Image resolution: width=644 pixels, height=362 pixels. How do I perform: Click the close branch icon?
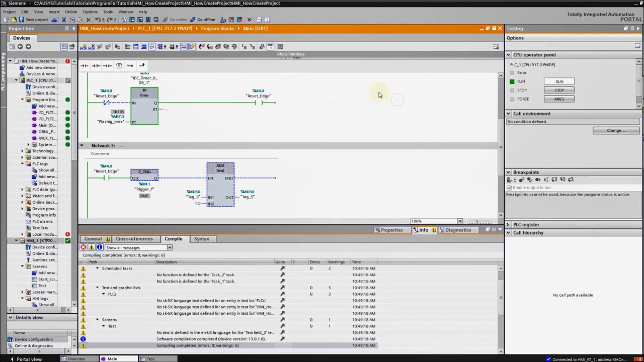[x=142, y=65]
